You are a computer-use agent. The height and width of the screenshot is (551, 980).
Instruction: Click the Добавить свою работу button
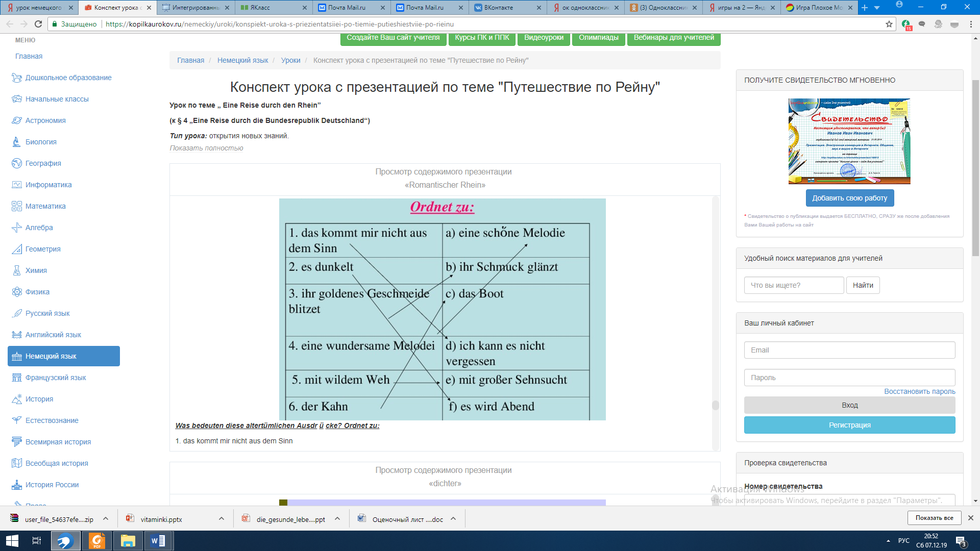(x=849, y=198)
